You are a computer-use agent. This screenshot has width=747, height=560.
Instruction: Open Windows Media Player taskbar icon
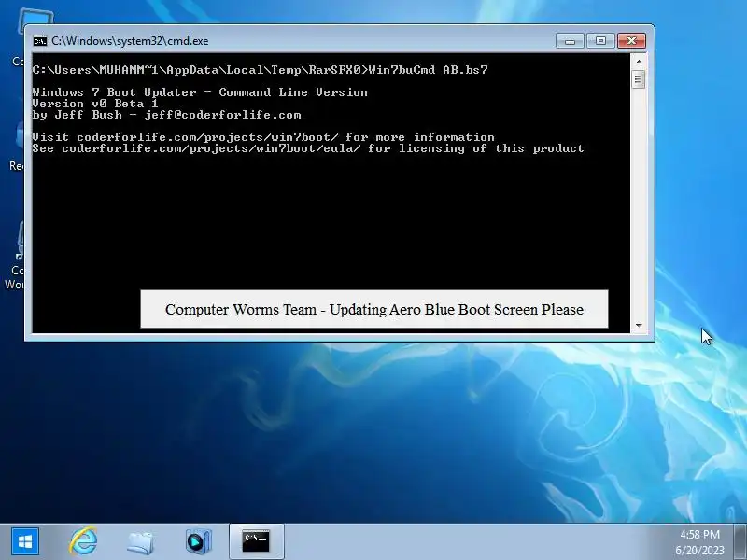199,541
